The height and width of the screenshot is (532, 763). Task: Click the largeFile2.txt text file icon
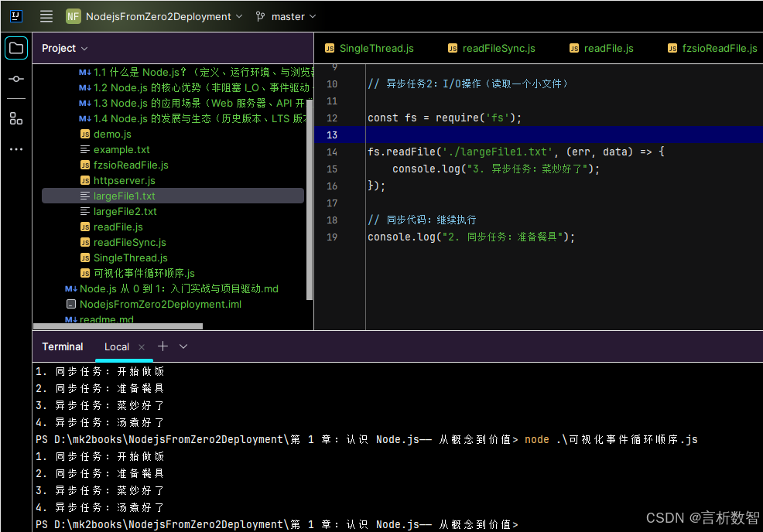click(85, 212)
